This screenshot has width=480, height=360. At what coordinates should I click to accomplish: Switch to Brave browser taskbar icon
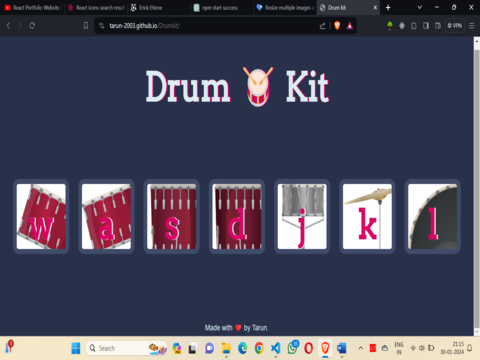pos(325,348)
